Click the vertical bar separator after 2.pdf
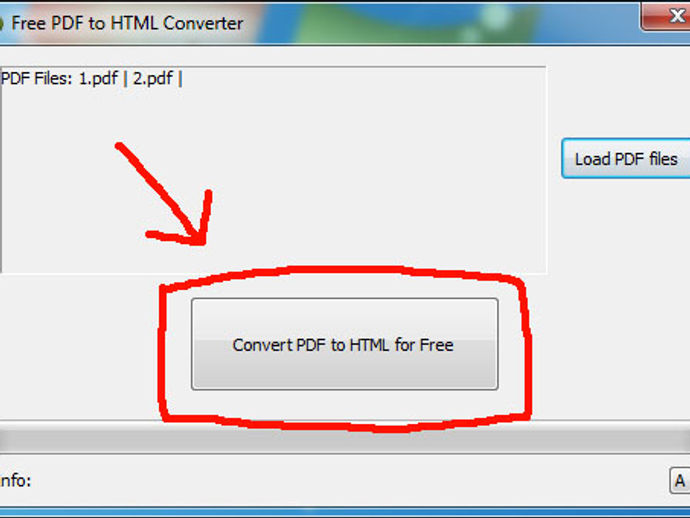Viewport: 690px width, 518px height. [180, 79]
